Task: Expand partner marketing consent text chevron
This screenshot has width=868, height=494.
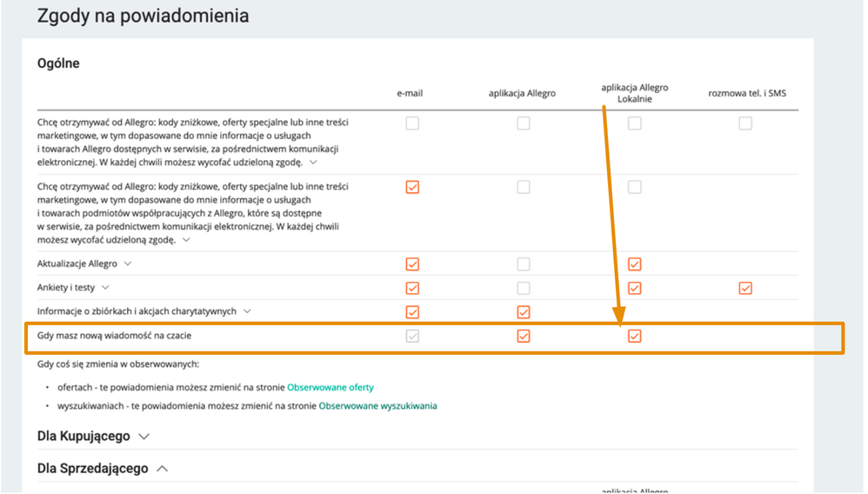Action: pos(186,240)
